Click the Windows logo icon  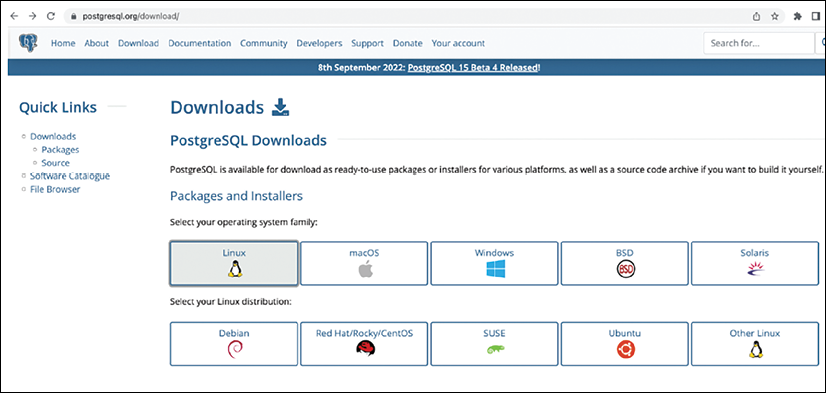click(x=495, y=269)
